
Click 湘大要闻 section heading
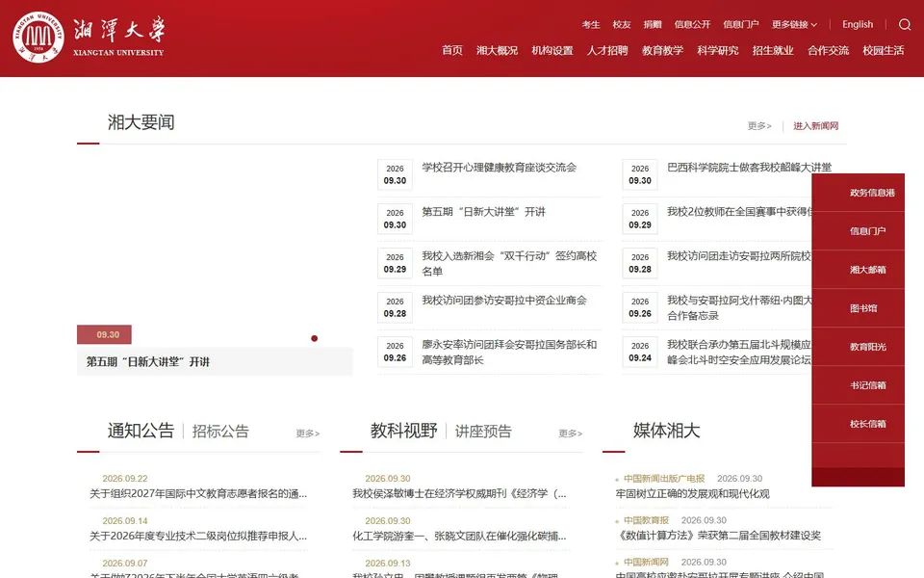pyautogui.click(x=141, y=122)
